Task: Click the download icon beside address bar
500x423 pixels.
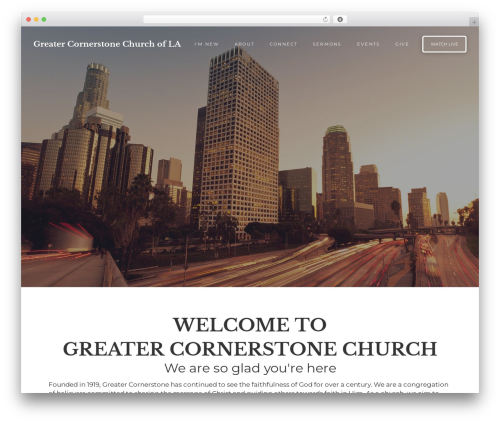Action: (340, 20)
